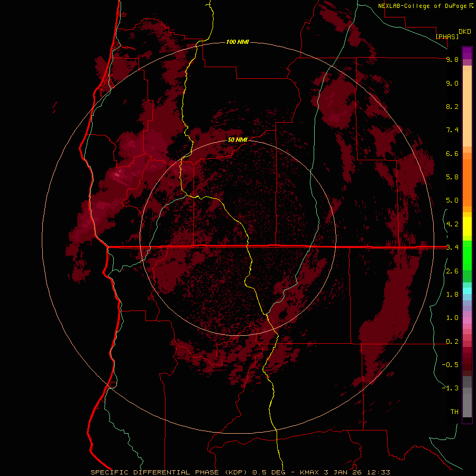
Task: Click the 3.4 value on the scale
Action: tap(452, 248)
